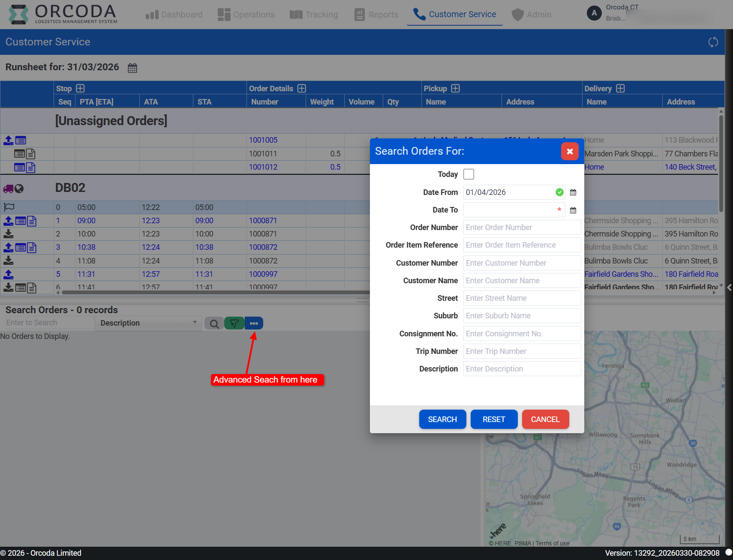Go to the Dashboard tab
Screen dimensions: 733x560
point(174,15)
